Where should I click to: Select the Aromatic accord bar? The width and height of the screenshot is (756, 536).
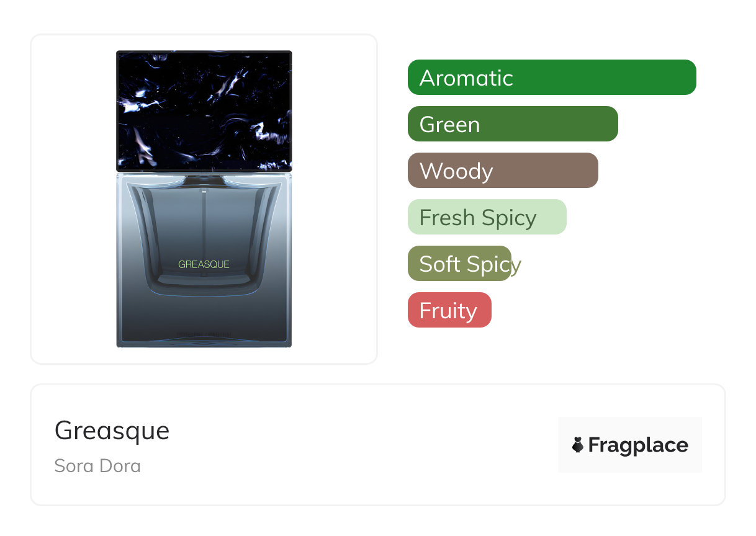551,78
